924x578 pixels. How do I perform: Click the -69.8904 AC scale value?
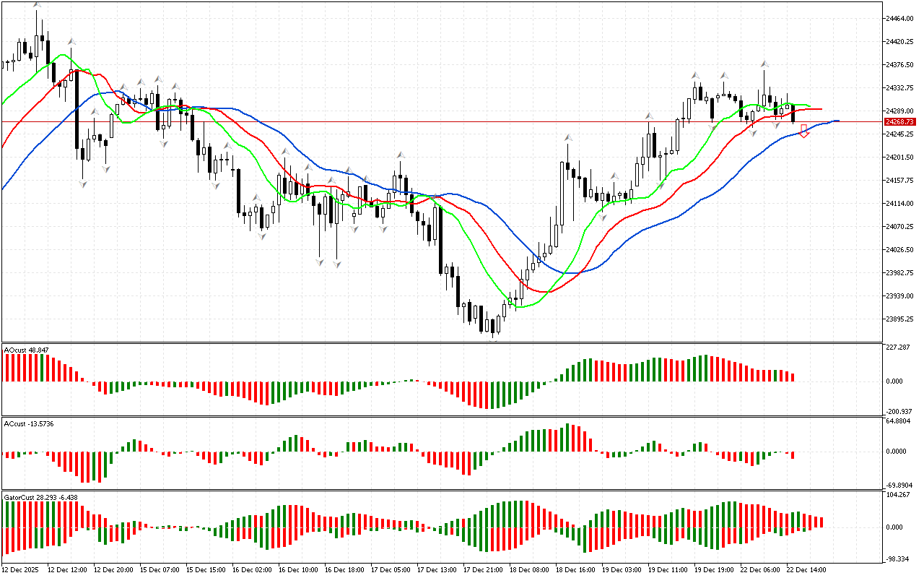click(x=901, y=486)
